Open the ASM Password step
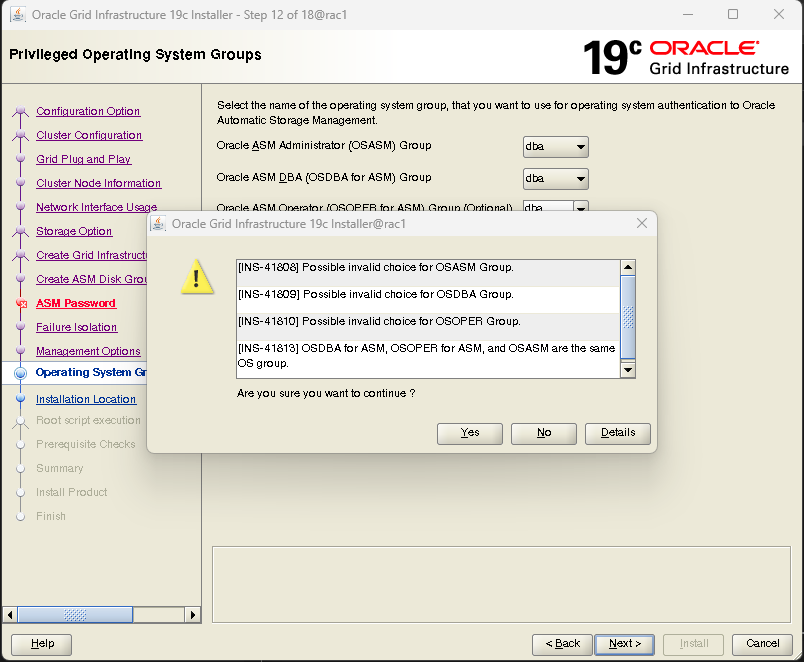Viewport: 804px width, 662px height. [76, 303]
